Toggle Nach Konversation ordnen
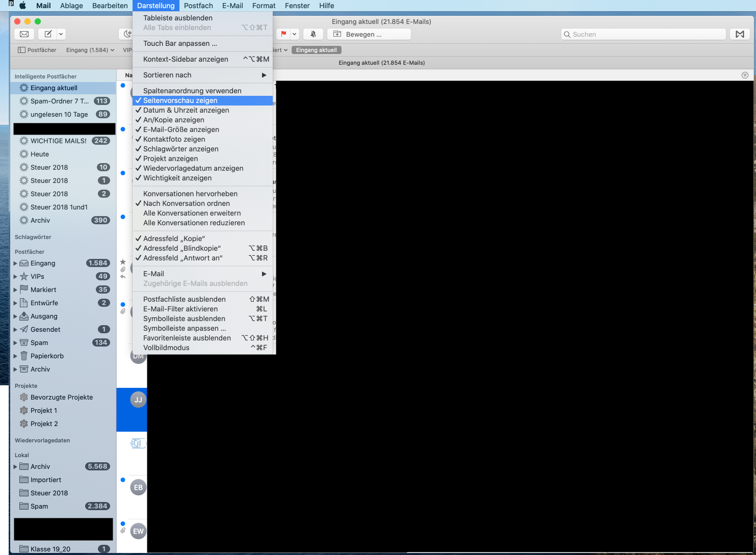This screenshot has height=555, width=756. (x=203, y=203)
